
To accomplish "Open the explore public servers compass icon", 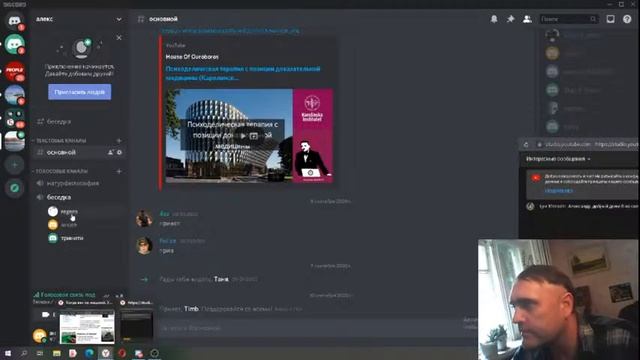I will [x=15, y=188].
